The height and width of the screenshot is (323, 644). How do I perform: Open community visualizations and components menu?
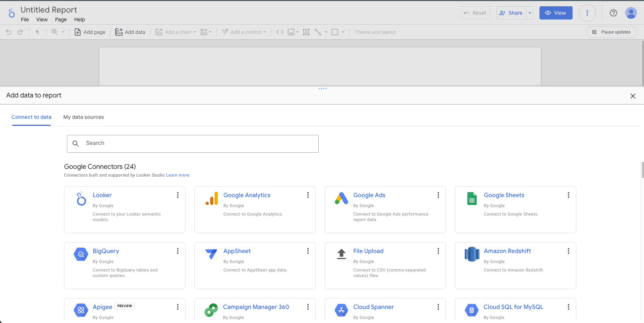click(206, 32)
